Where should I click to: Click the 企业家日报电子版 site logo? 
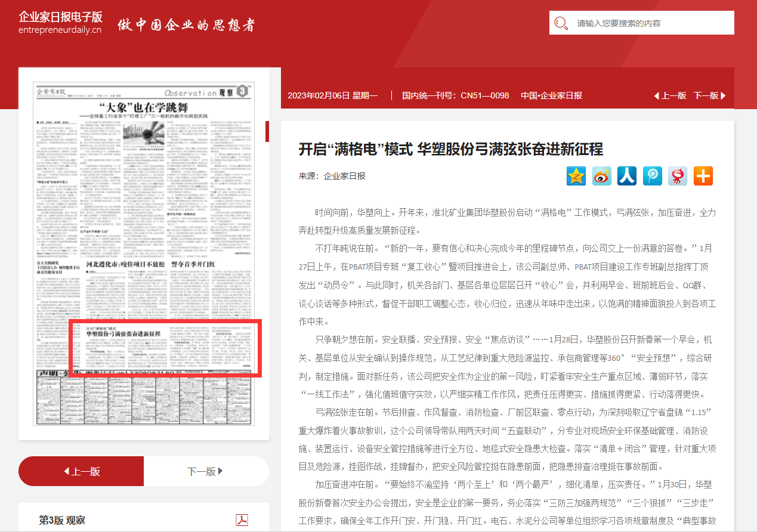(60, 16)
